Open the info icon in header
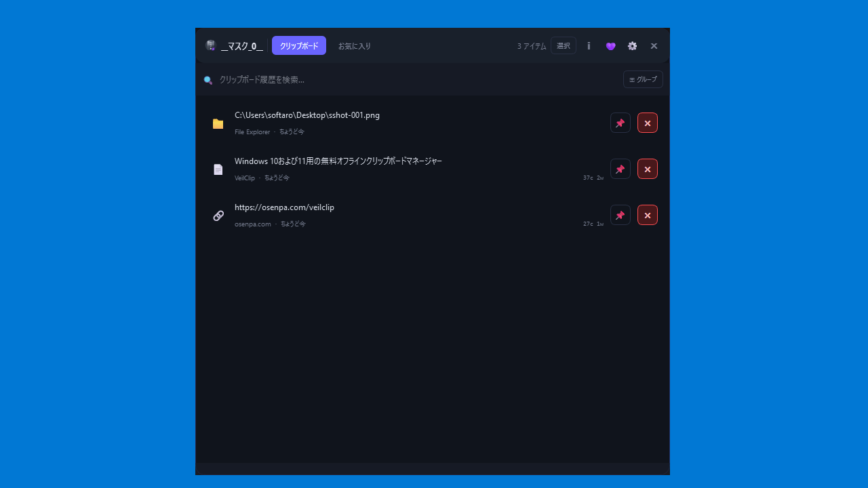The width and height of the screenshot is (868, 488). tap(589, 46)
